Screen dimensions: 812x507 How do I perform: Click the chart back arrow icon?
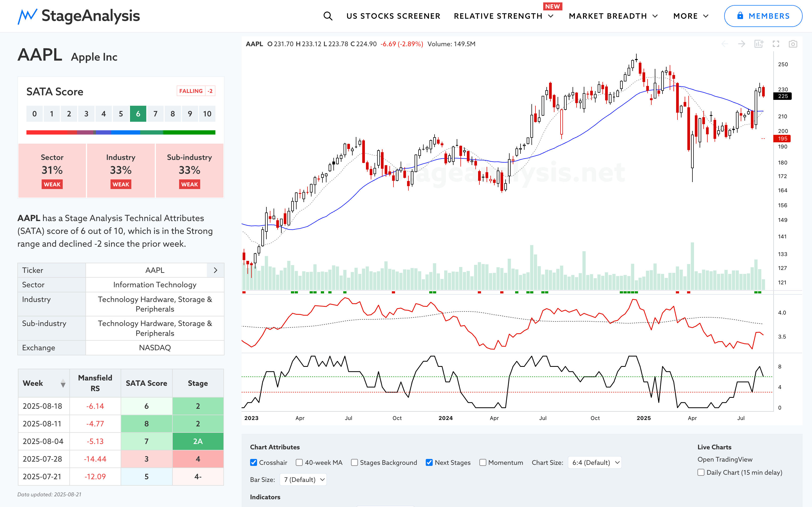click(724, 44)
